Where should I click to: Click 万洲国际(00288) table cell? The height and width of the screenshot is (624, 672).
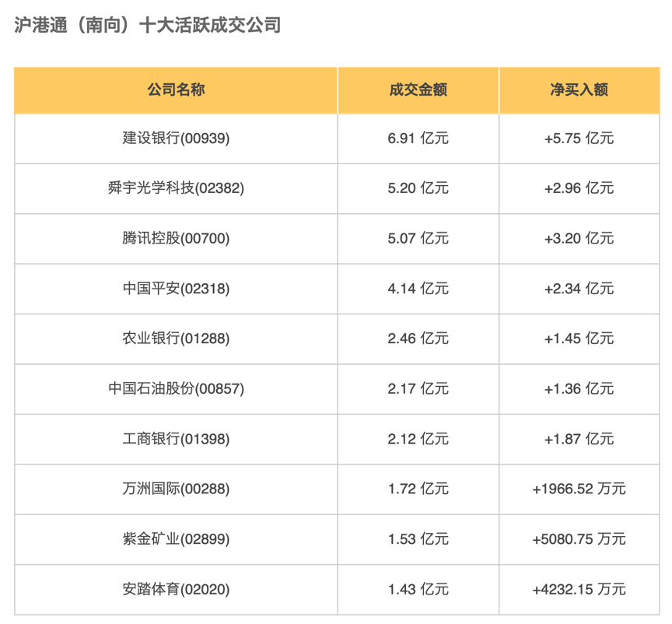176,489
